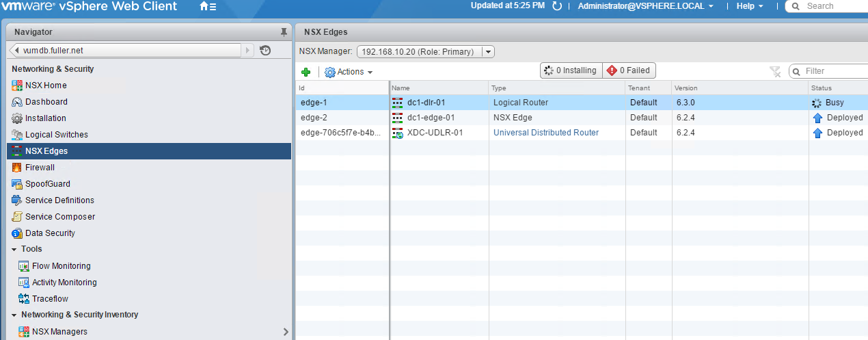Click the Filter input field
Viewport: 868px width, 340px height.
coord(828,71)
